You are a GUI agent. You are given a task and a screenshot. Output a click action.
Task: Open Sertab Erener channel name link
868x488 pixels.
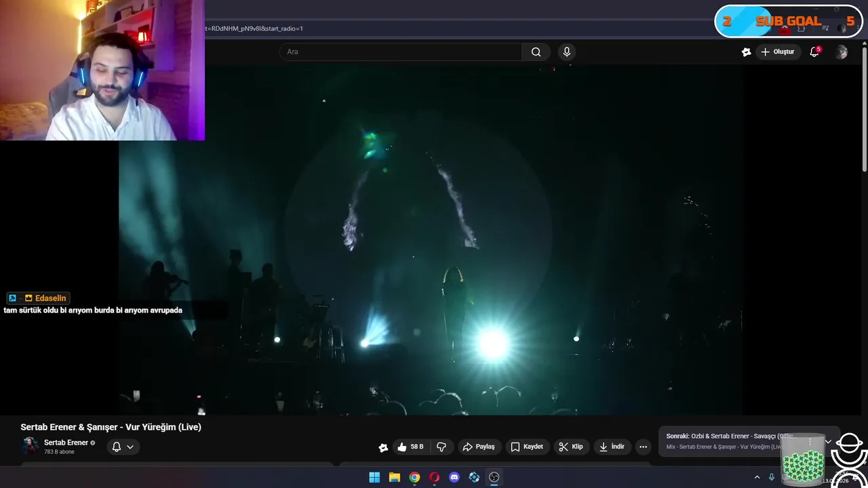pyautogui.click(x=66, y=443)
